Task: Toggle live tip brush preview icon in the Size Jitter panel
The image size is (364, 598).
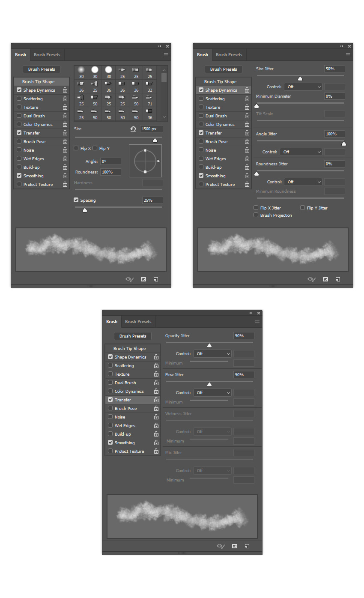Action: 312,279
